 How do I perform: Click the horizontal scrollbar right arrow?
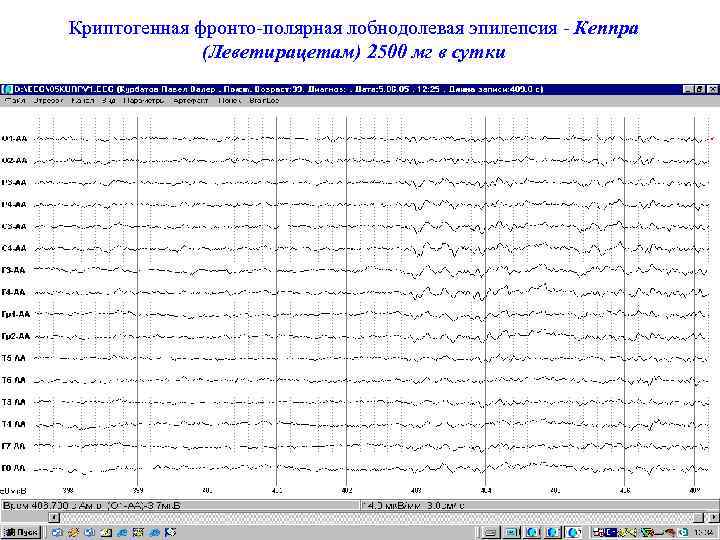tap(714, 518)
